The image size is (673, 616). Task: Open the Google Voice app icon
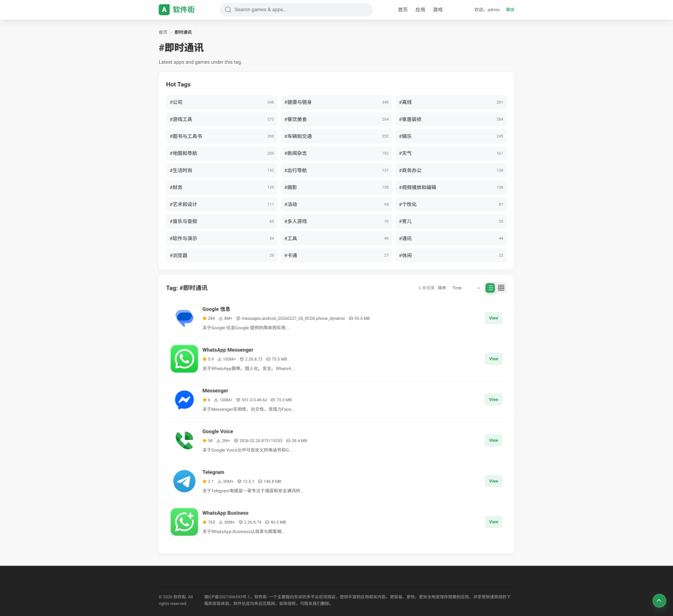click(184, 440)
